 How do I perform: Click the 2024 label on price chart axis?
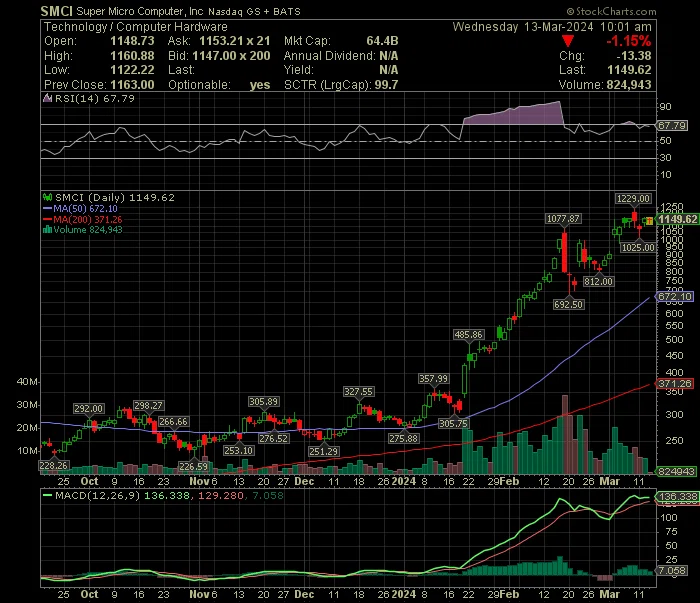(404, 482)
